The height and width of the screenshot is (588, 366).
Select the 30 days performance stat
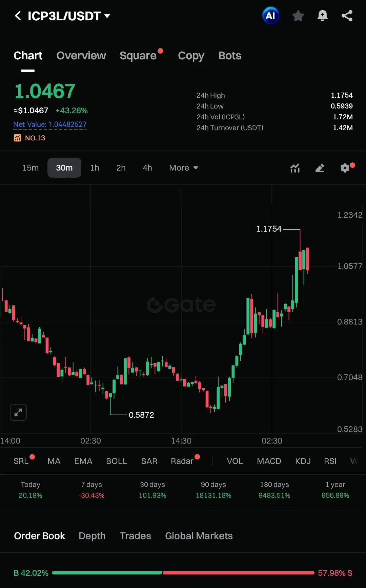pyautogui.click(x=152, y=490)
